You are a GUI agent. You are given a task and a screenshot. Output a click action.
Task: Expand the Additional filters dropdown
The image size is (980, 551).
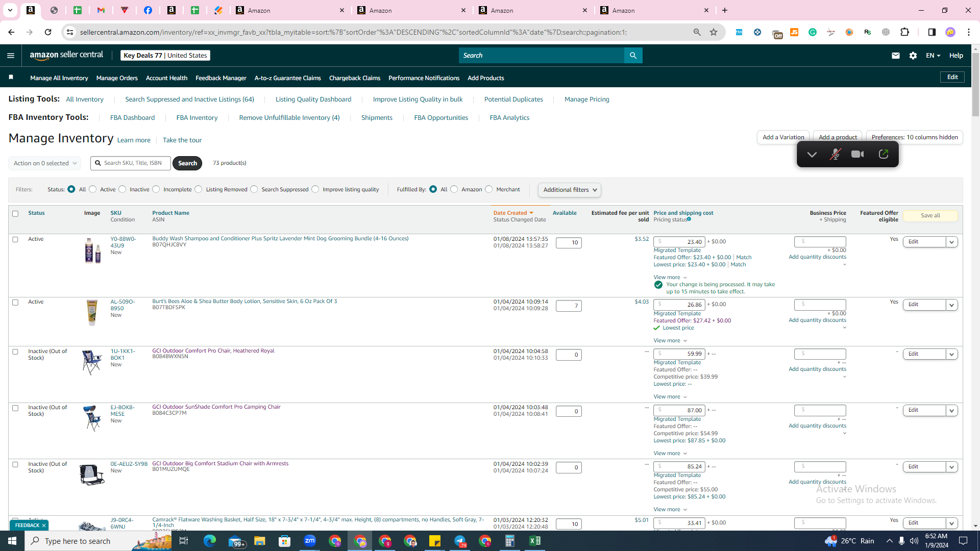[x=570, y=190]
